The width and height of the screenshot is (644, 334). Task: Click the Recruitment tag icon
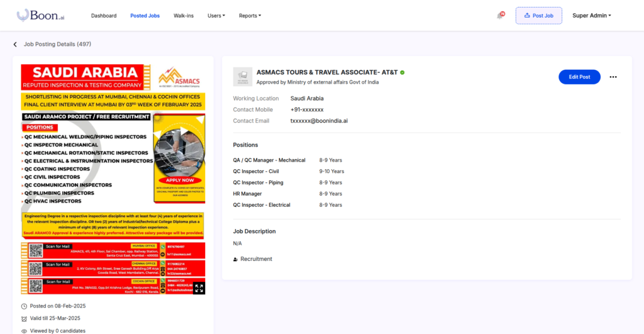point(235,259)
